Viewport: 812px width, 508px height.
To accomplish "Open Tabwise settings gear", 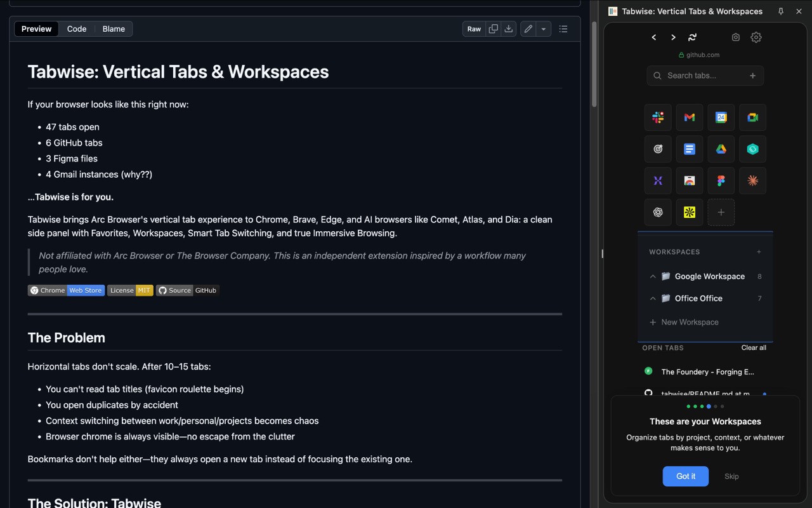I will 756,37.
